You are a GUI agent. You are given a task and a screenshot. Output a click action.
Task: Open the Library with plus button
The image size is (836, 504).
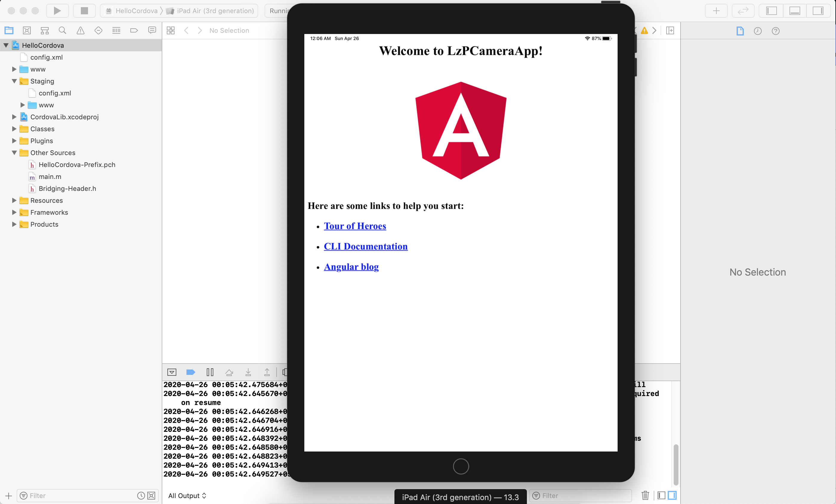point(716,11)
